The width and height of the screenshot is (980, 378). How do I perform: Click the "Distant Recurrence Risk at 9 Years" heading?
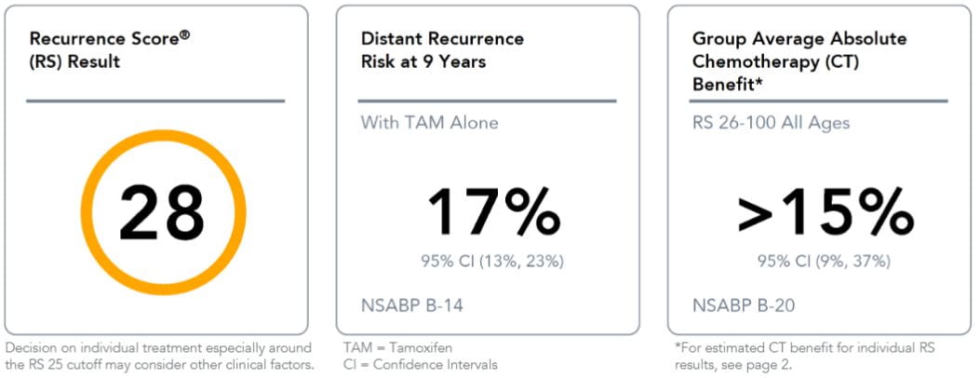442,50
